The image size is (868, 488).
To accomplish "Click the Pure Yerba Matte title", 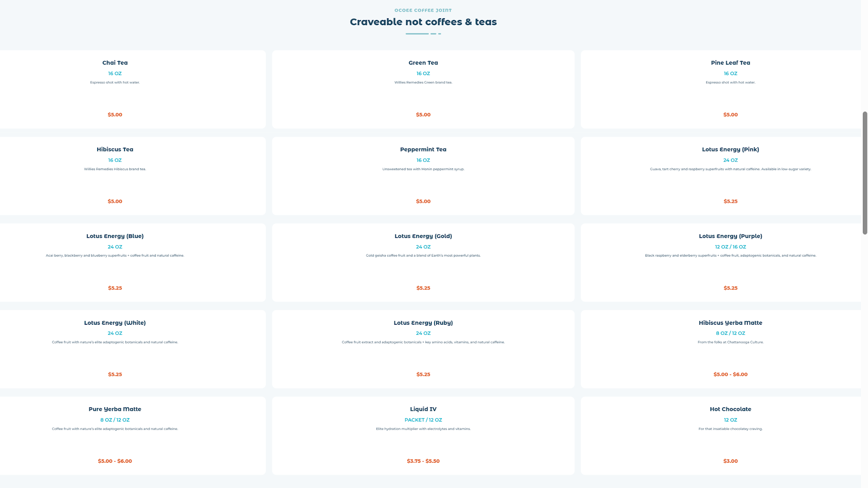I will pos(115,409).
